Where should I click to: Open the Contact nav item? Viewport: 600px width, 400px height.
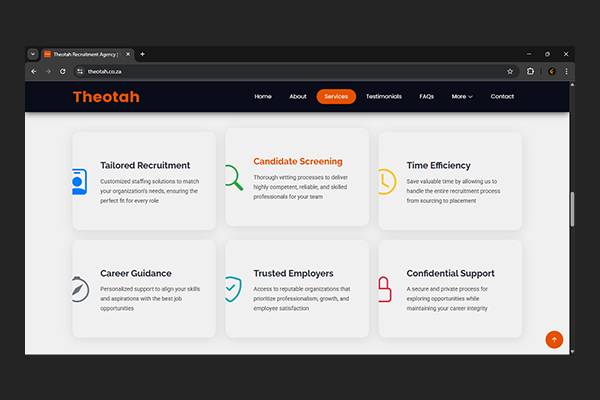[502, 96]
